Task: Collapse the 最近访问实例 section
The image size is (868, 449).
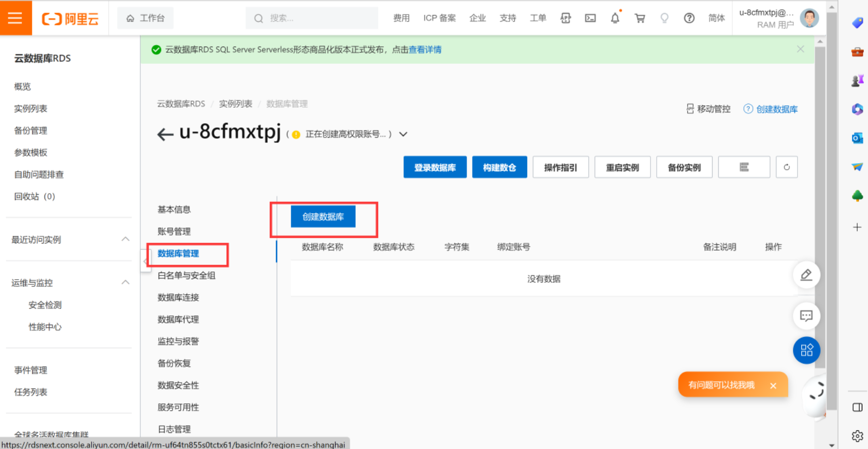Action: pos(125,239)
